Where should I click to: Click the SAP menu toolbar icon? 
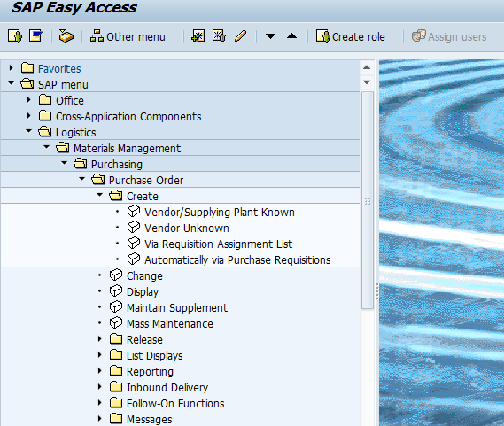click(35, 36)
